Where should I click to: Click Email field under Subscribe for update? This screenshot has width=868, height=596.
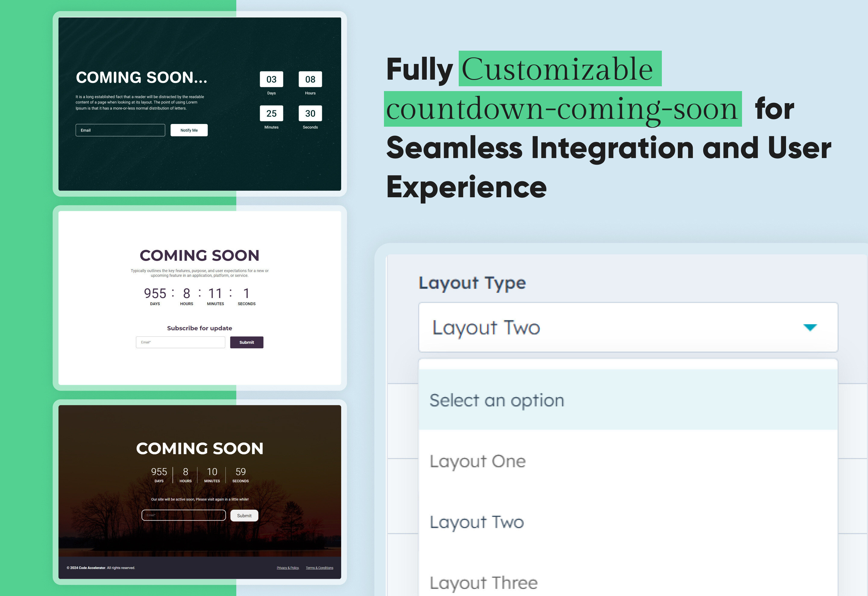coord(181,342)
